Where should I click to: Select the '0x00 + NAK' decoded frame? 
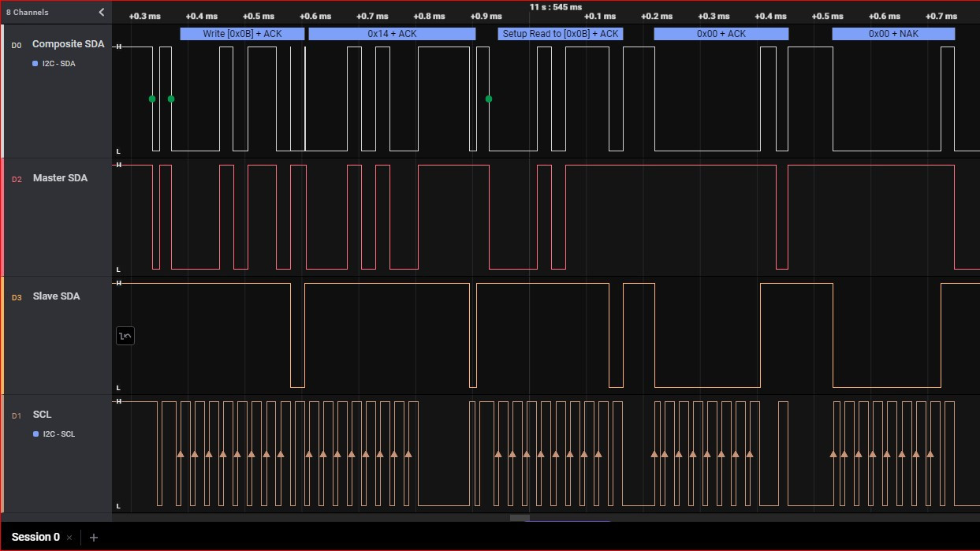[893, 34]
